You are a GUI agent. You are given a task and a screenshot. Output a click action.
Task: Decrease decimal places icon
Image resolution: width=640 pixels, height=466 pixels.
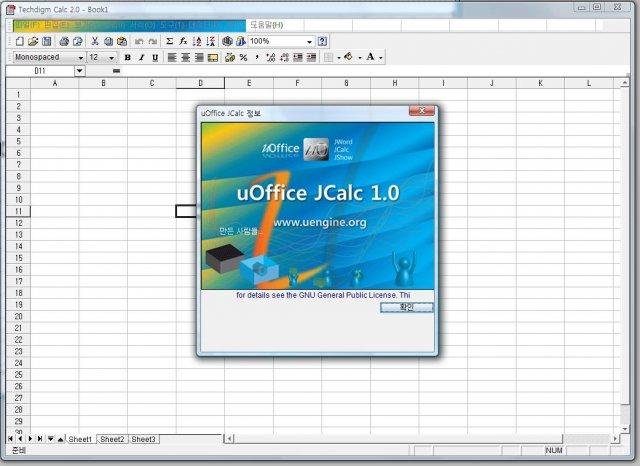[x=284, y=58]
